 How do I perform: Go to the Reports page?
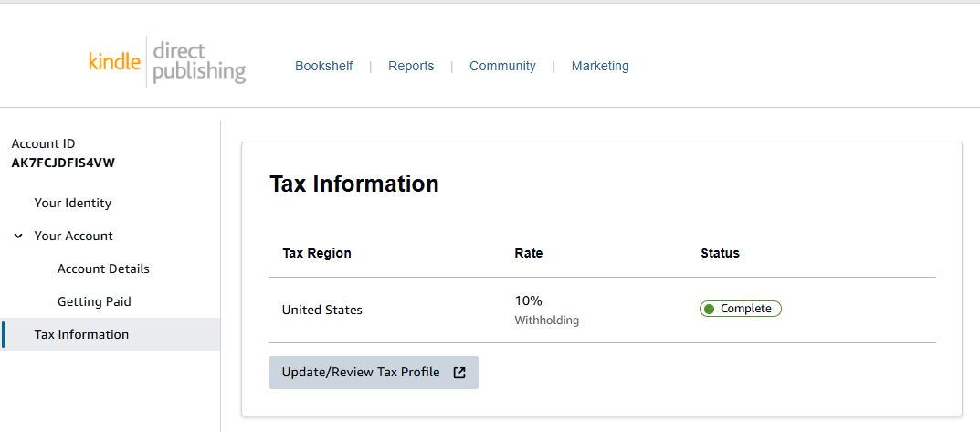[x=411, y=66]
